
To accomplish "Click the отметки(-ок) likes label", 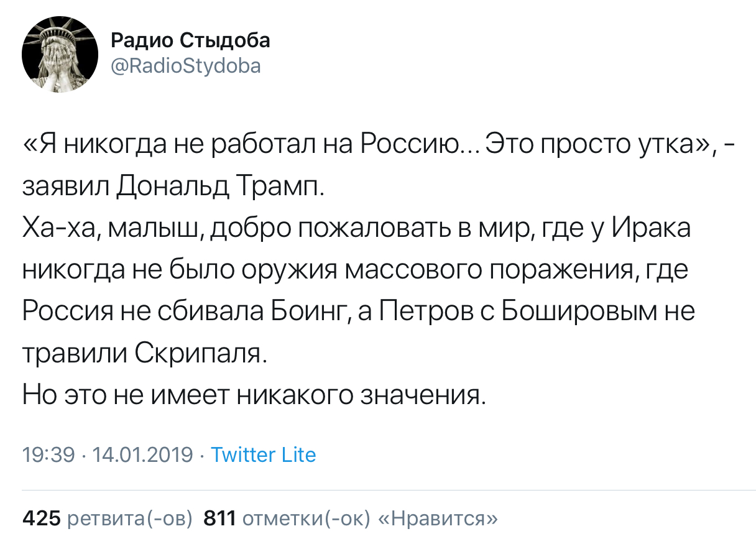I will coord(307,517).
